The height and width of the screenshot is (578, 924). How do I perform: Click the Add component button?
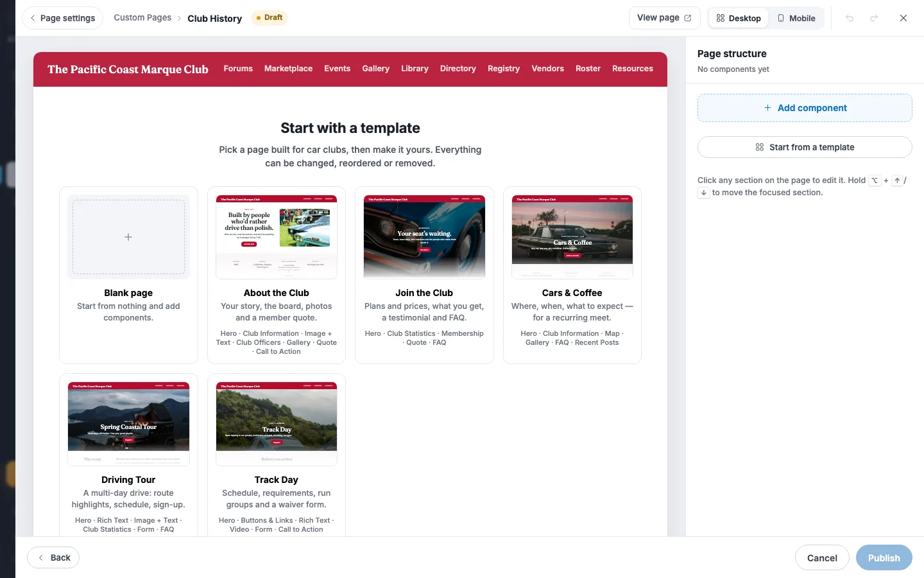click(x=805, y=108)
